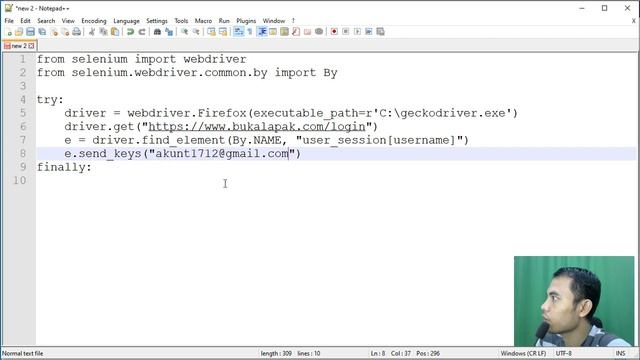Redo the last undone edit
The height and width of the screenshot is (360, 640).
click(x=142, y=32)
